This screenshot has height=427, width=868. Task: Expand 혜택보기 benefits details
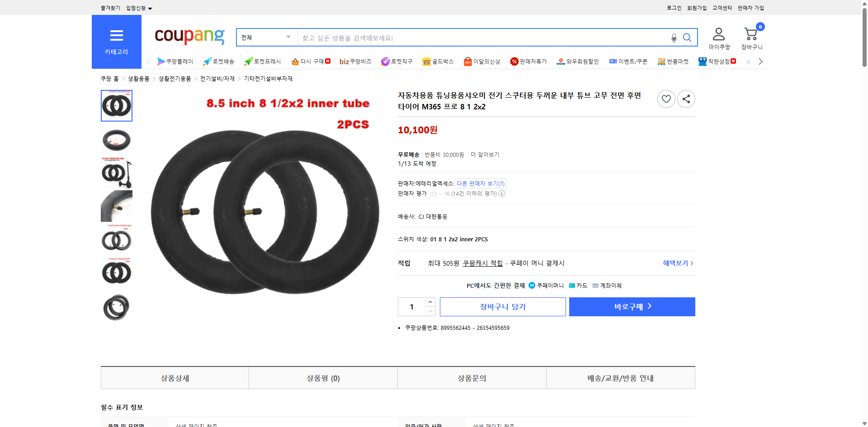click(678, 263)
